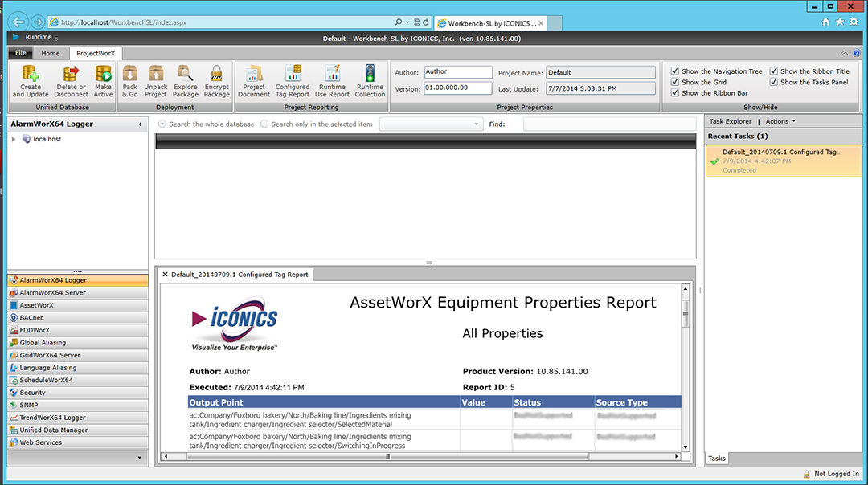Viewport: 868px width, 485px height.
Task: Click into the Find text field
Action: (x=609, y=124)
